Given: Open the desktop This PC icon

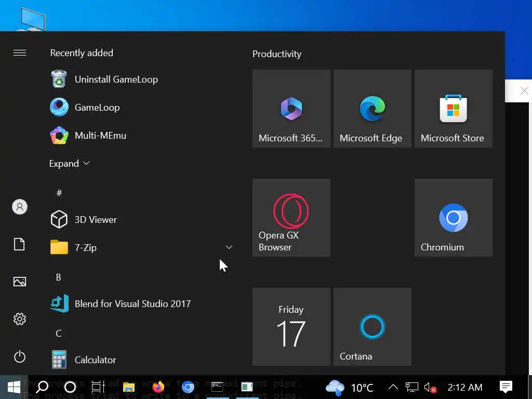Looking at the screenshot, I should click(32, 20).
